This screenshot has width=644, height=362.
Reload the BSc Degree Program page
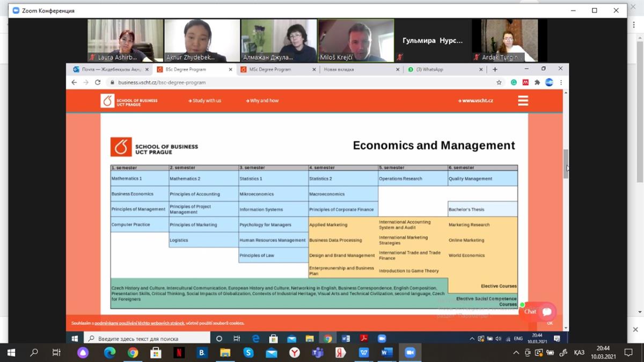[98, 83]
